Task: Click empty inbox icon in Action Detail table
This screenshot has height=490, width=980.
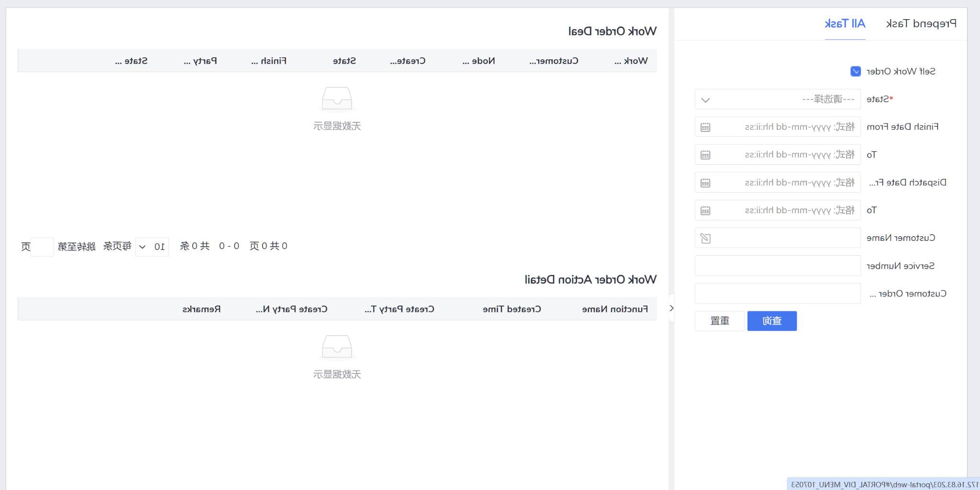Action: (337, 347)
